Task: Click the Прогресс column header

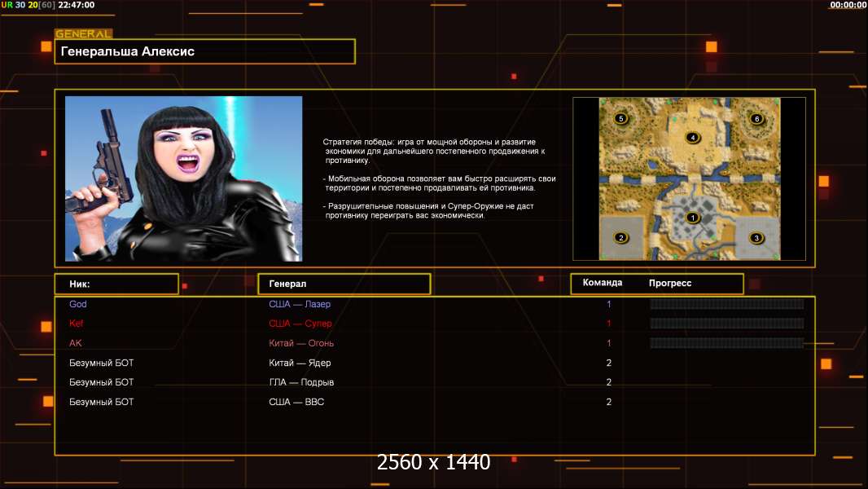Action: point(670,283)
